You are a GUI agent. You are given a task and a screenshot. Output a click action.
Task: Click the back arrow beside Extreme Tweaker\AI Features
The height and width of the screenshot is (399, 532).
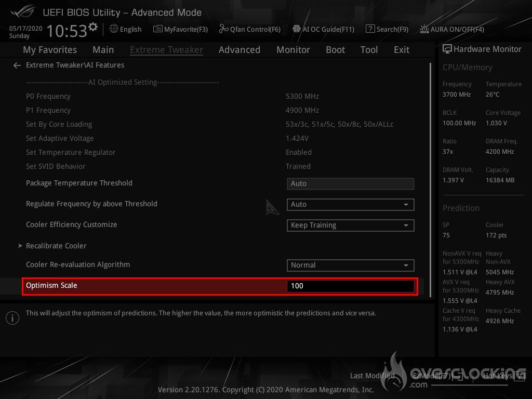coord(17,65)
